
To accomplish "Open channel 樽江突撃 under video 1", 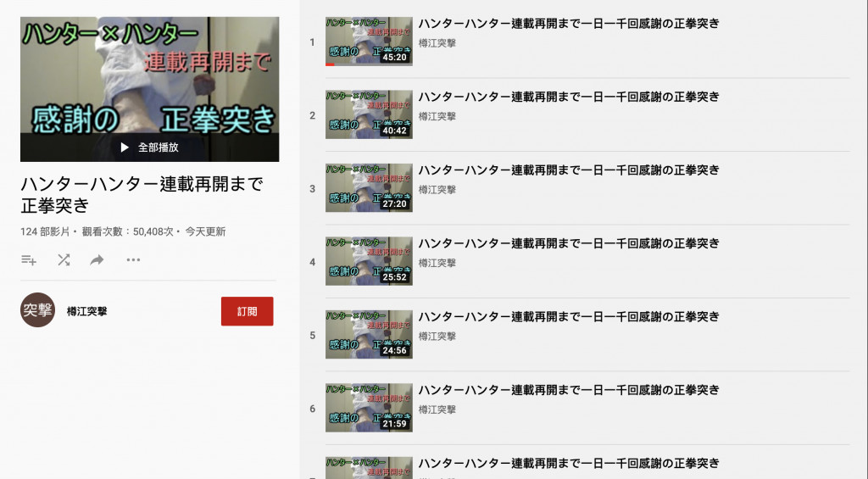I will [x=437, y=43].
